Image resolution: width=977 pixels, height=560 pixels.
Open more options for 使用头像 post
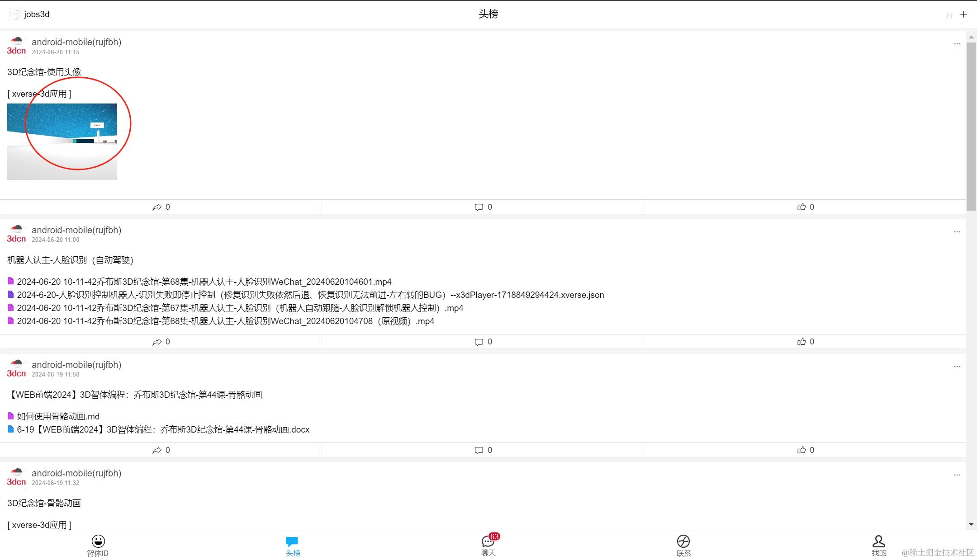pyautogui.click(x=957, y=44)
